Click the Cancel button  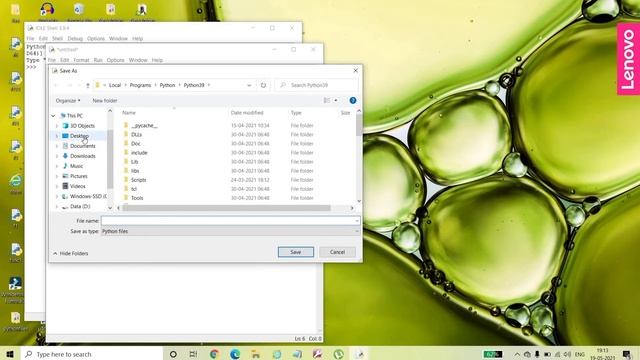337,252
